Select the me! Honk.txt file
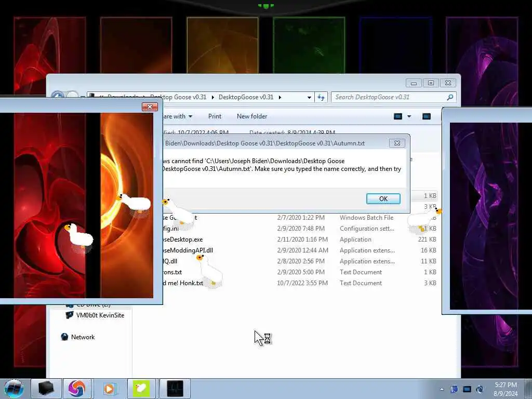This screenshot has height=399, width=532. tap(183, 283)
